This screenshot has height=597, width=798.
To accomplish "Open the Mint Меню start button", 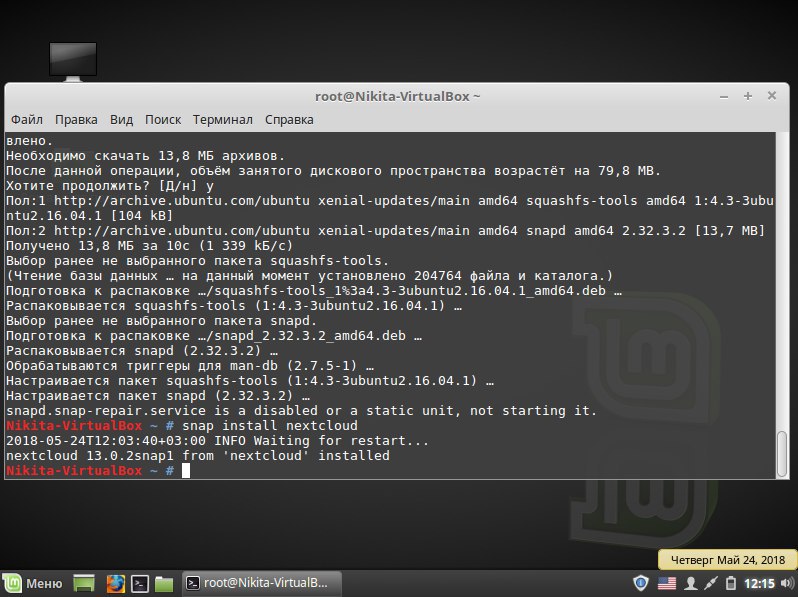I will click(33, 583).
